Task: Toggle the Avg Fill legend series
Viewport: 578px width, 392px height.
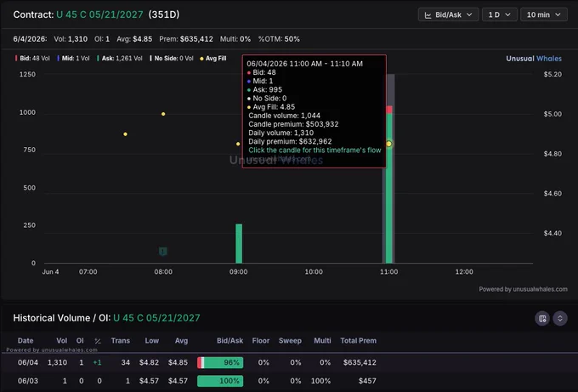Action: coord(213,59)
